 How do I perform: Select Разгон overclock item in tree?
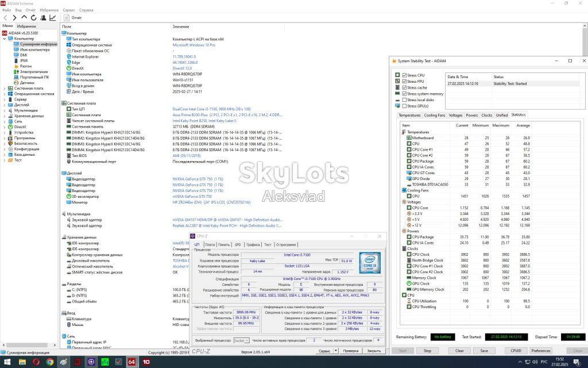[x=25, y=66]
